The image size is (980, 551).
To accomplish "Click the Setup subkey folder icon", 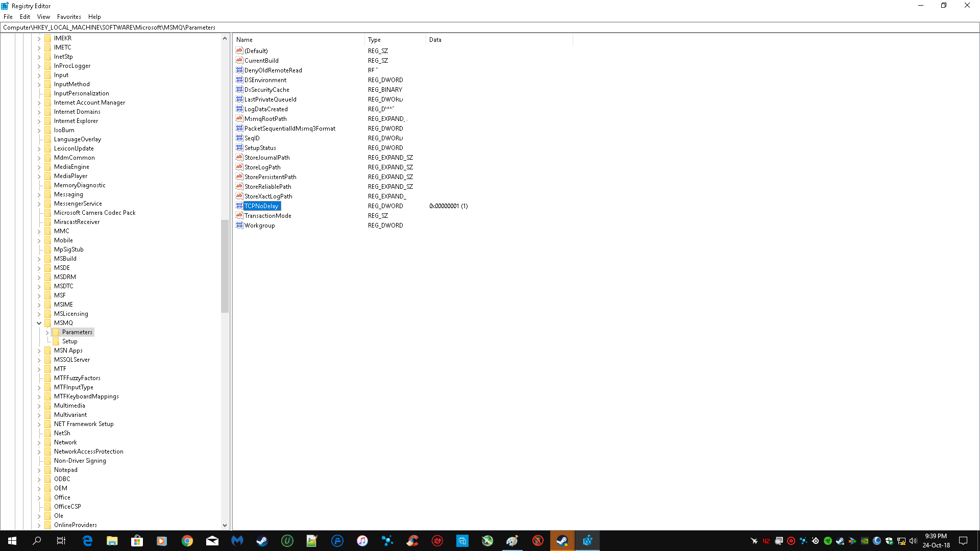I will coord(56,341).
